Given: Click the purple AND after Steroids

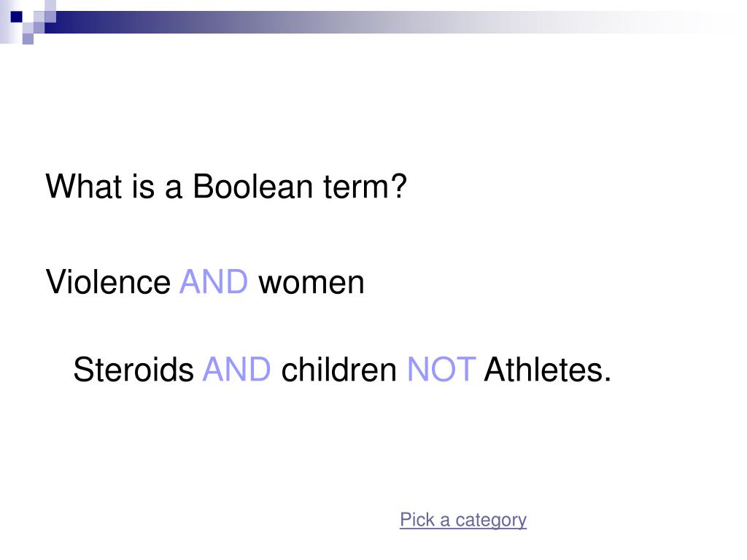Looking at the screenshot, I should (x=237, y=370).
